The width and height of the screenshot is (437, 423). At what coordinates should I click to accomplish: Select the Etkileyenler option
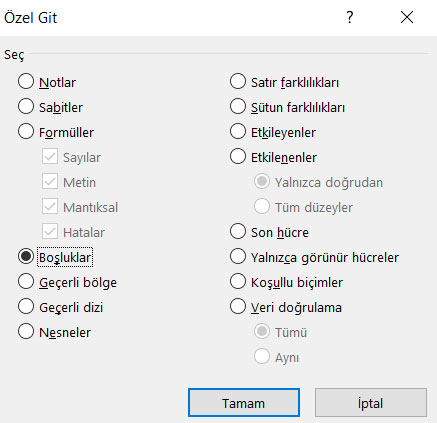point(238,132)
